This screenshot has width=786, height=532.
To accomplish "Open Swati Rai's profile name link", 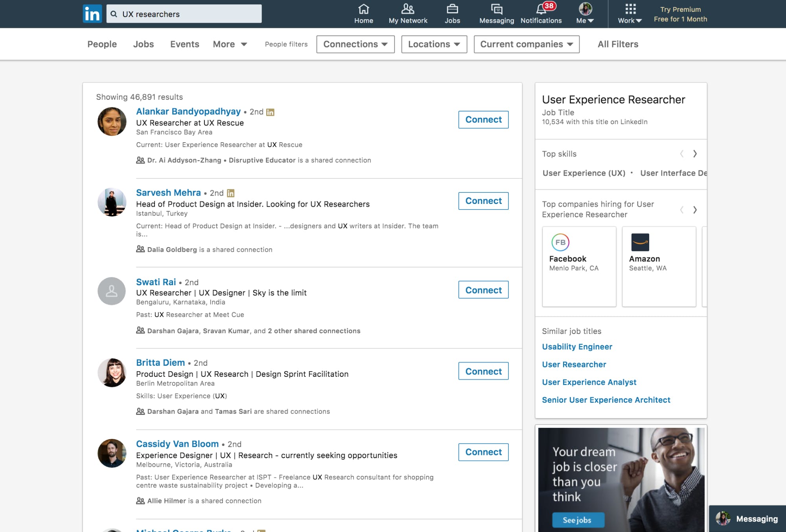I will (156, 282).
